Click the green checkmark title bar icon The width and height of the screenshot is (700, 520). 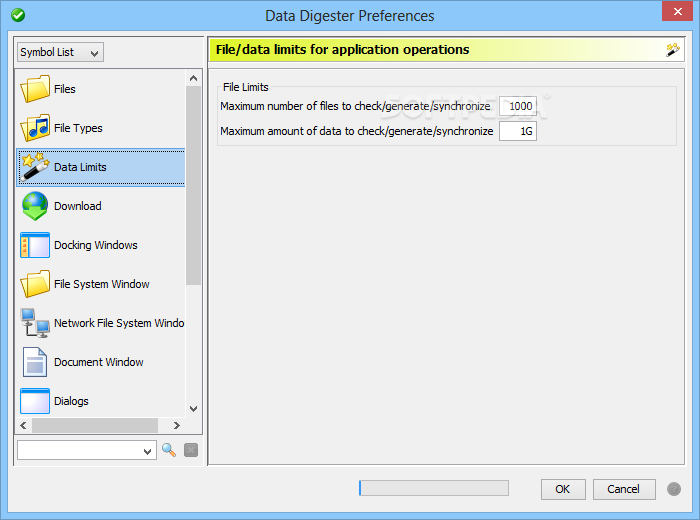pos(18,15)
